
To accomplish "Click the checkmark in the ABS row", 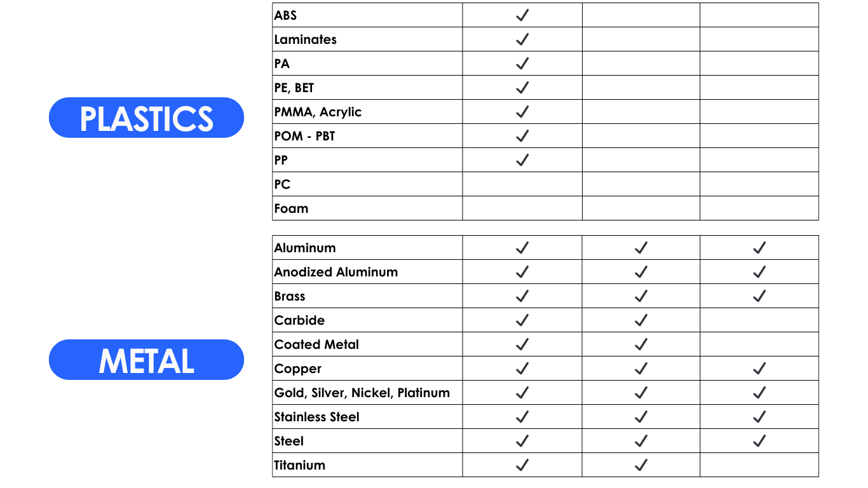I will click(522, 15).
